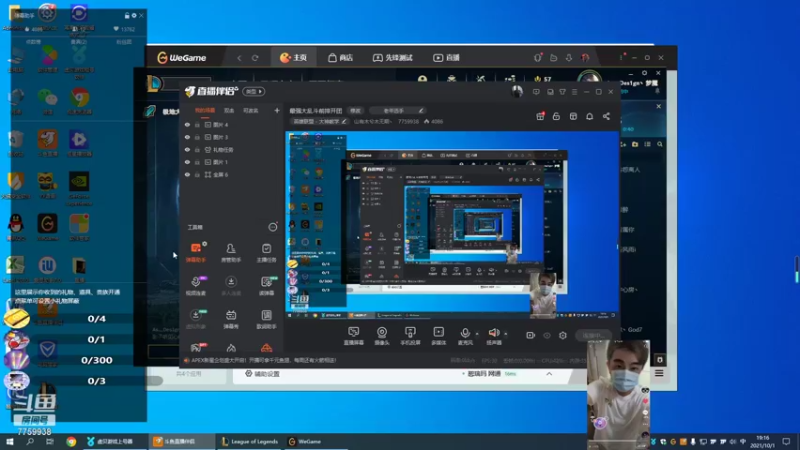The width and height of the screenshot is (800, 450).
Task: Add a 多媒体 media source
Action: (438, 336)
